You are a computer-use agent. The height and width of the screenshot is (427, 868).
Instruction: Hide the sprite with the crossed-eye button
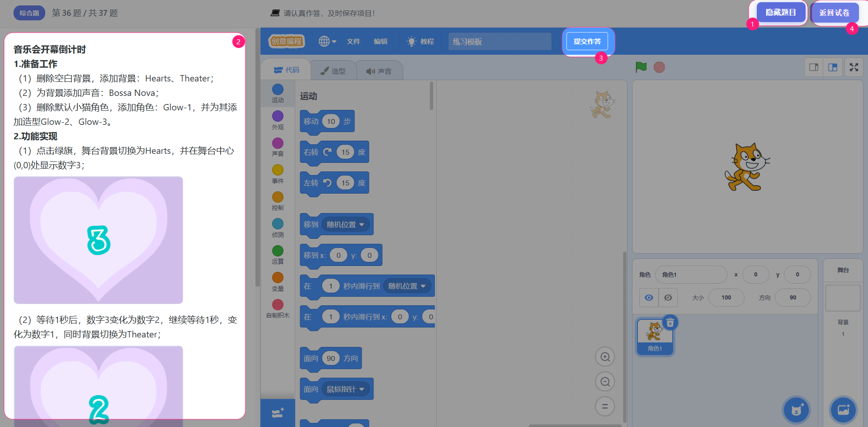click(x=668, y=298)
